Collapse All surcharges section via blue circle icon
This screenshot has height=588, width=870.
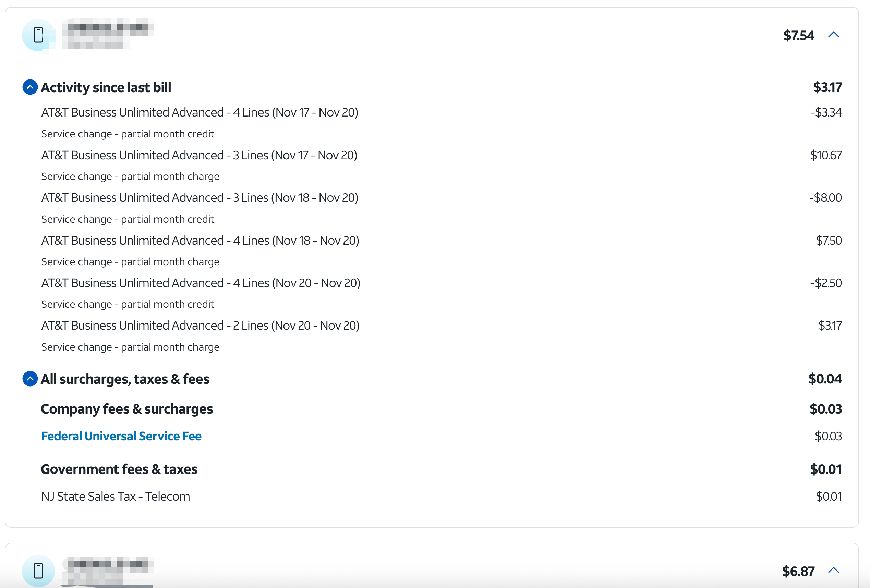[x=30, y=379]
